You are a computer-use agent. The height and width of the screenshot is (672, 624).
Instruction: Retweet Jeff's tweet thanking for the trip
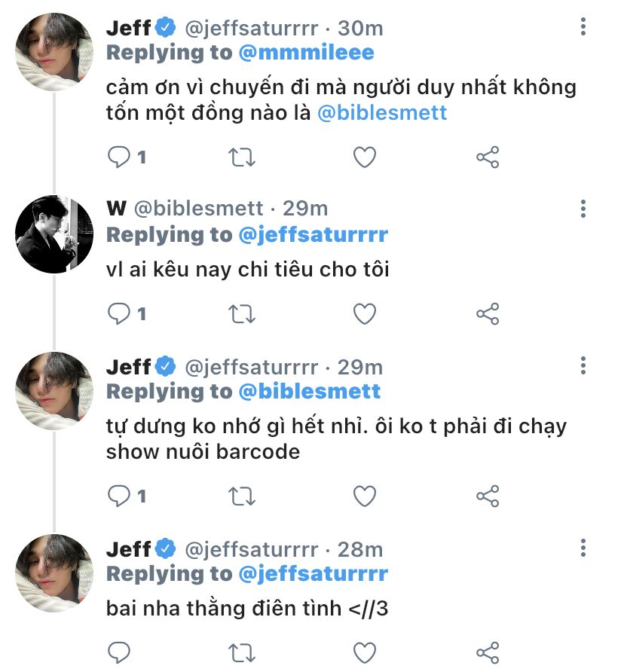click(242, 157)
